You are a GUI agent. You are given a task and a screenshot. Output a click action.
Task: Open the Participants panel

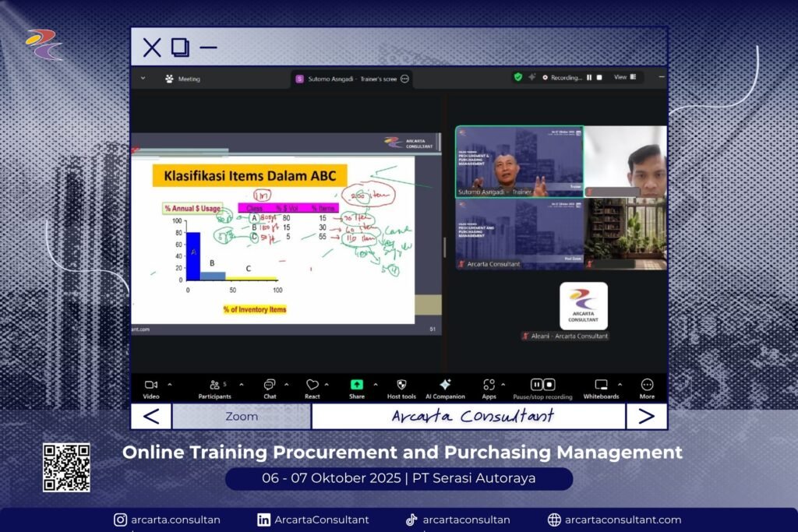pyautogui.click(x=215, y=385)
